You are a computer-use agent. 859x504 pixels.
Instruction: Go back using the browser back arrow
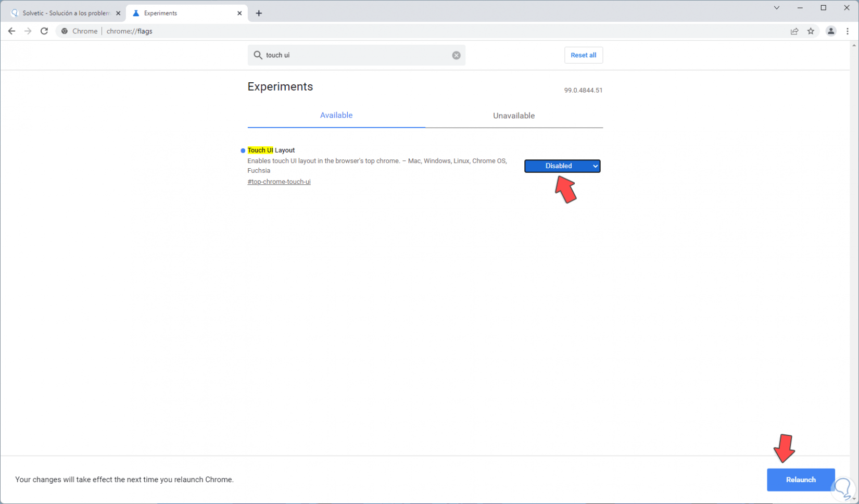(11, 31)
